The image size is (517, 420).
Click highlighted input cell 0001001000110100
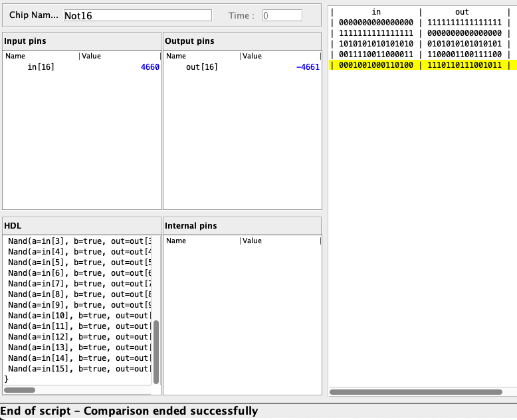coord(376,65)
